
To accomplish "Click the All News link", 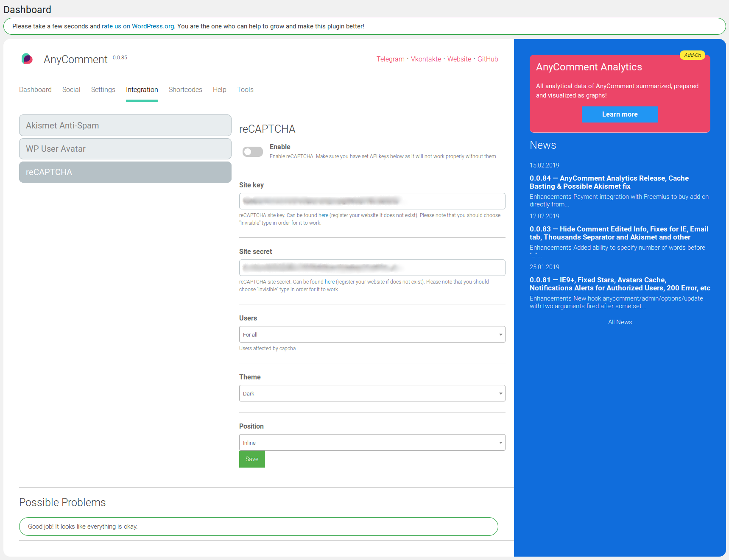I will click(x=620, y=322).
